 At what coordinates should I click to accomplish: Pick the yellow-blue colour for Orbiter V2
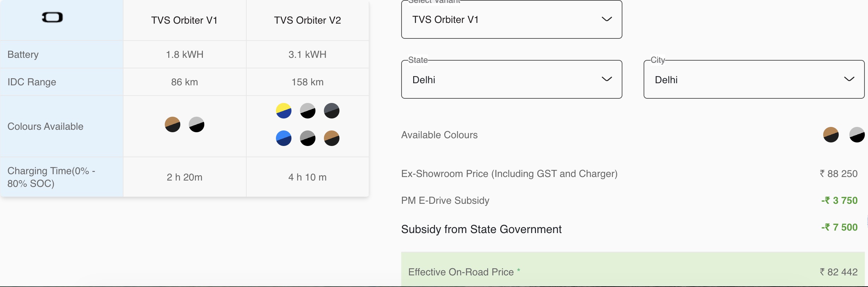pyautogui.click(x=284, y=111)
